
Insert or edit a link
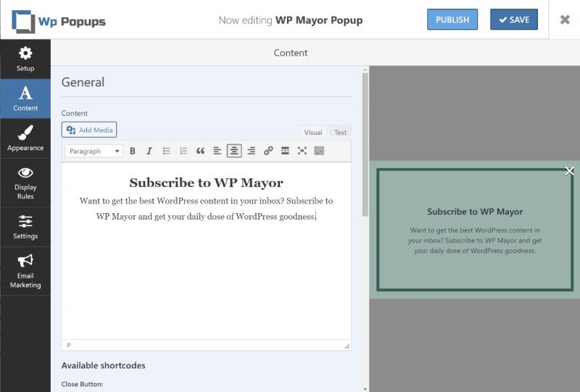[268, 151]
